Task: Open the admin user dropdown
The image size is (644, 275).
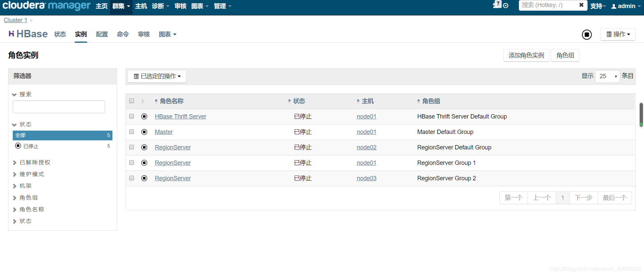Action: click(626, 6)
